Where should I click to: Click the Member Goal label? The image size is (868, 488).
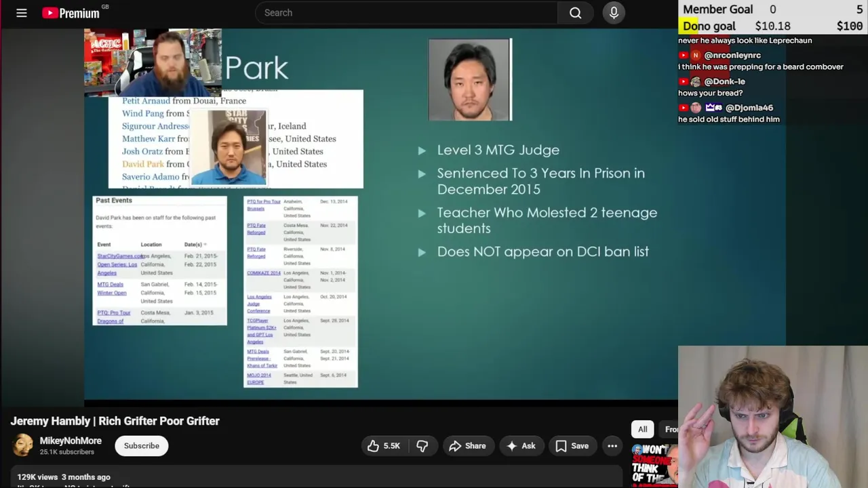tap(717, 9)
